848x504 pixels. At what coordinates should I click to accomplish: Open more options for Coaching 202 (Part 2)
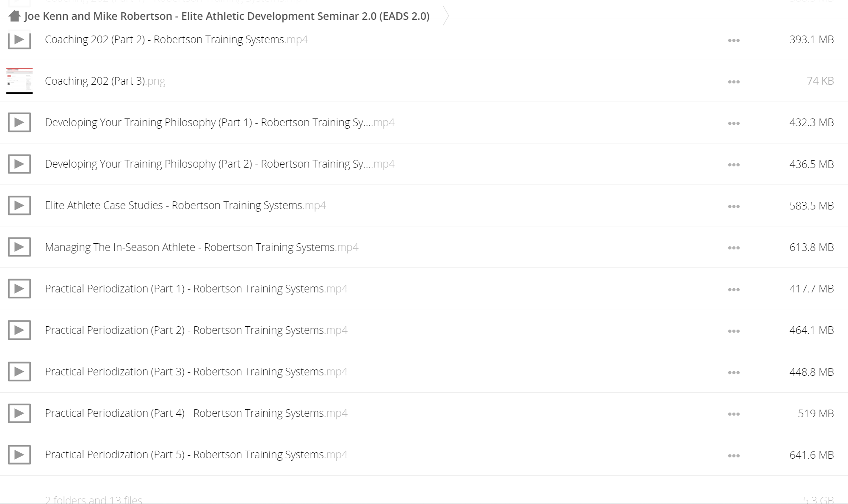pos(734,41)
